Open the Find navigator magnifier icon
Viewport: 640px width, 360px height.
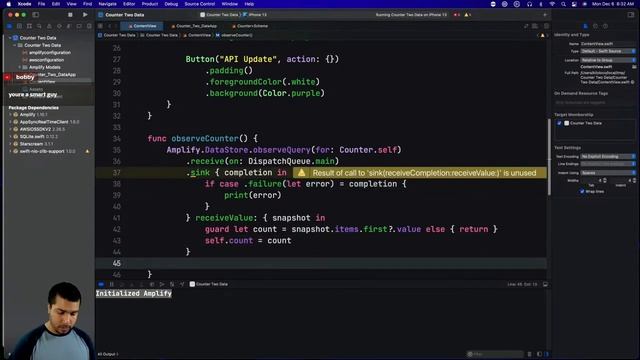click(x=39, y=26)
